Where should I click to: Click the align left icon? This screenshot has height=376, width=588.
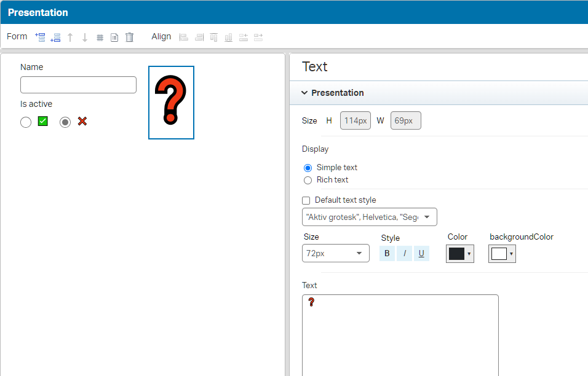(183, 37)
